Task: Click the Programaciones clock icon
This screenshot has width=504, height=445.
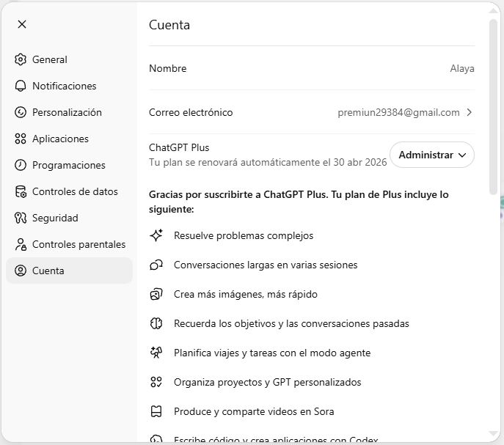Action: click(x=21, y=165)
